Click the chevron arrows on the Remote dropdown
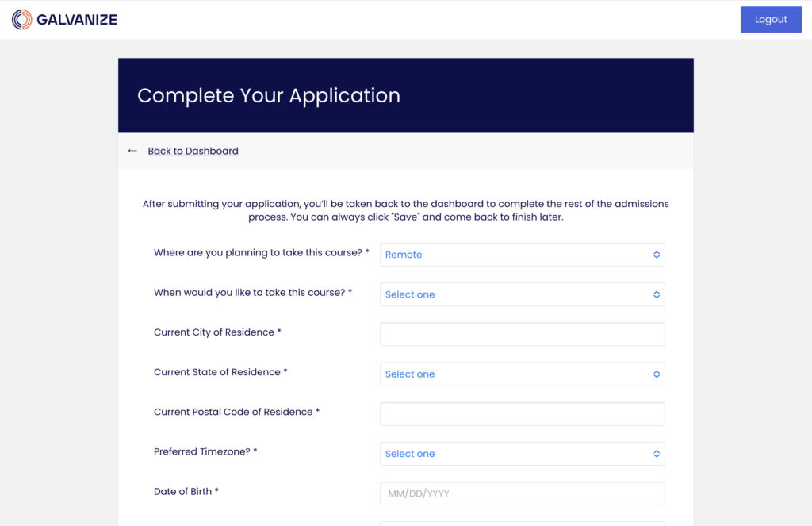Image resolution: width=812 pixels, height=526 pixels. click(657, 255)
